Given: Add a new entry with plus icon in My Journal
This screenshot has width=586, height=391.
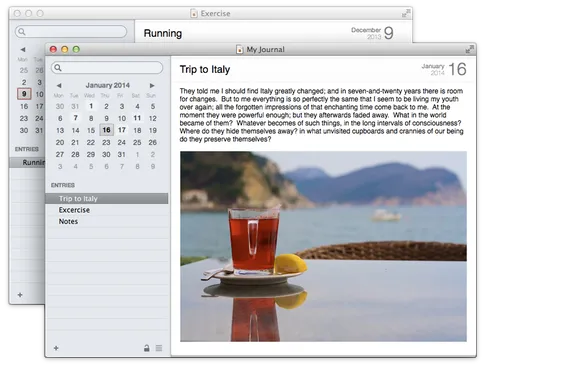Looking at the screenshot, I should click(56, 348).
